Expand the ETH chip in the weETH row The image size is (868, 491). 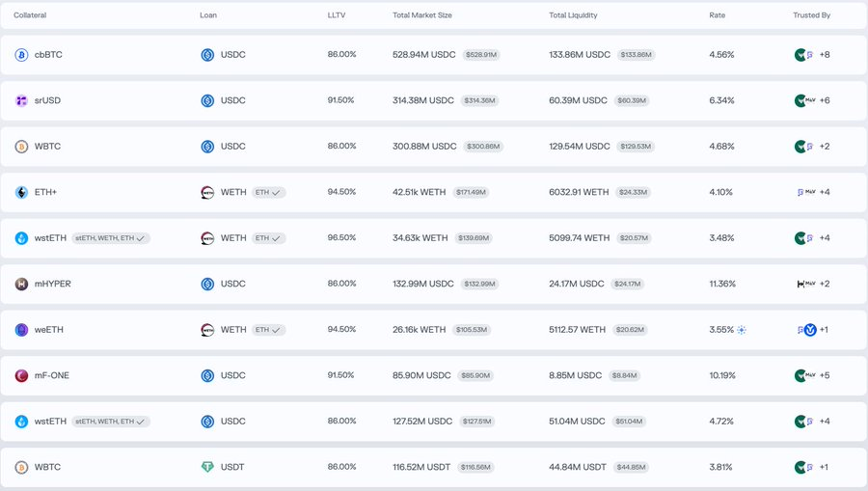pos(268,330)
